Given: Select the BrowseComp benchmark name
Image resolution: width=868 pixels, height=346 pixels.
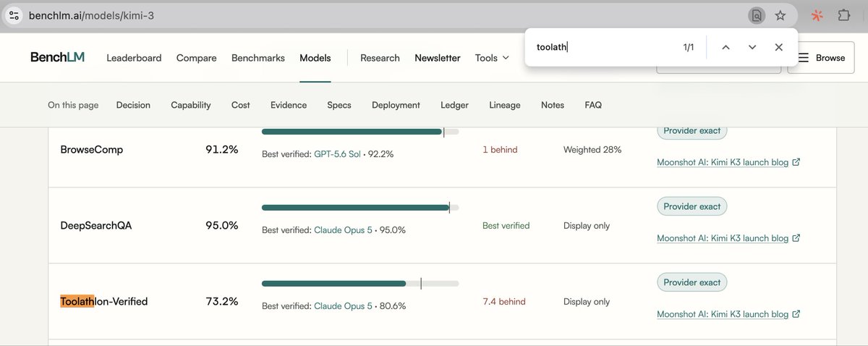Looking at the screenshot, I should pyautogui.click(x=92, y=150).
